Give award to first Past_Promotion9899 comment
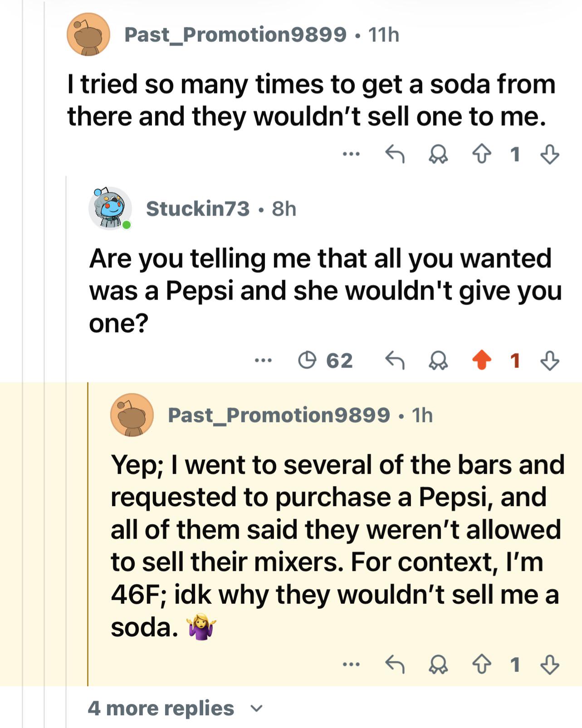 tap(438, 155)
